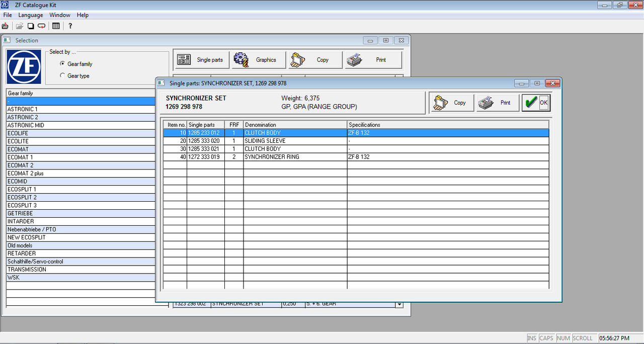Open the Language menu
Screen dimensions: 644x344
[x=31, y=15]
